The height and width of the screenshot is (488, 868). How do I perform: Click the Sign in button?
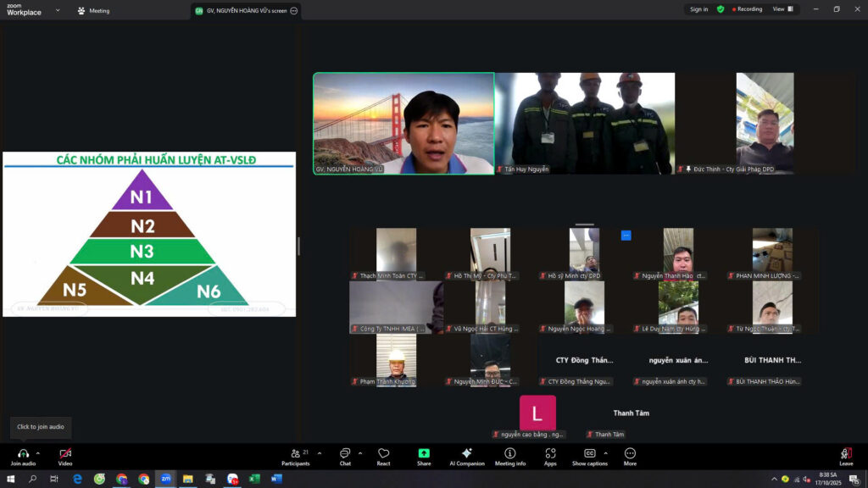click(698, 9)
